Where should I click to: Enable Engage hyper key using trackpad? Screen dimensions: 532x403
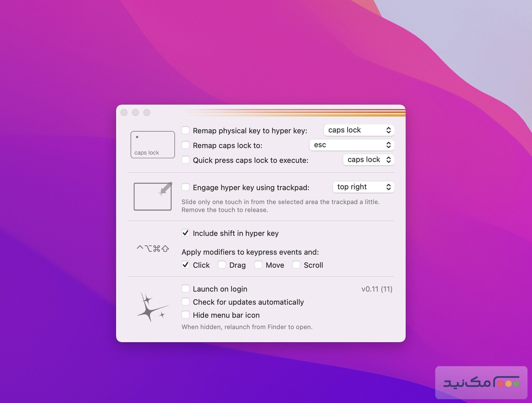pos(185,187)
